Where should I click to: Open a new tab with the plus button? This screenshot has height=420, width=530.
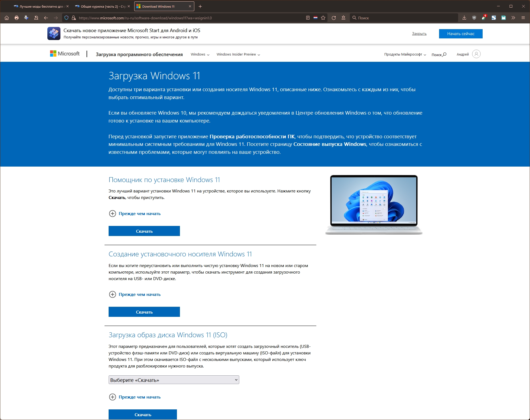[x=200, y=6]
